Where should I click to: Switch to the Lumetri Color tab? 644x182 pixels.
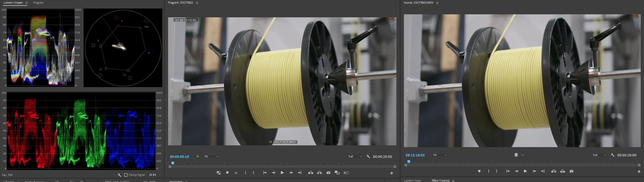412,180
